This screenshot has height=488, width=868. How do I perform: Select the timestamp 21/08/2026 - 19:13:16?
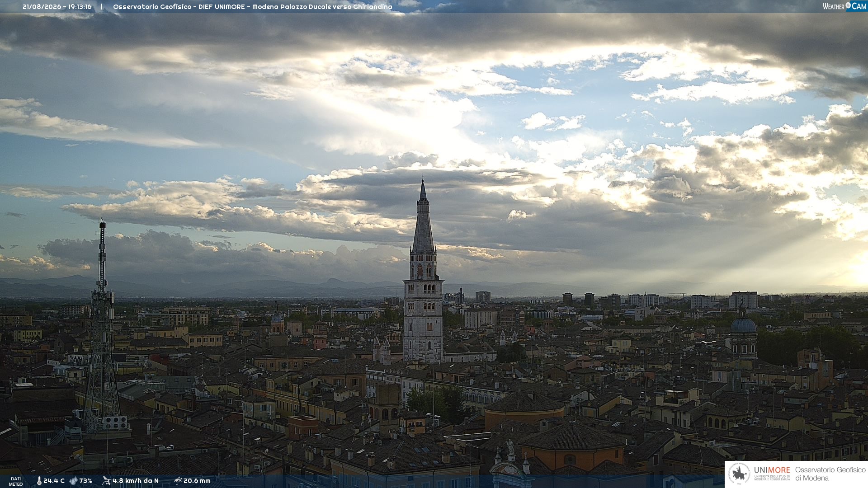coord(57,7)
